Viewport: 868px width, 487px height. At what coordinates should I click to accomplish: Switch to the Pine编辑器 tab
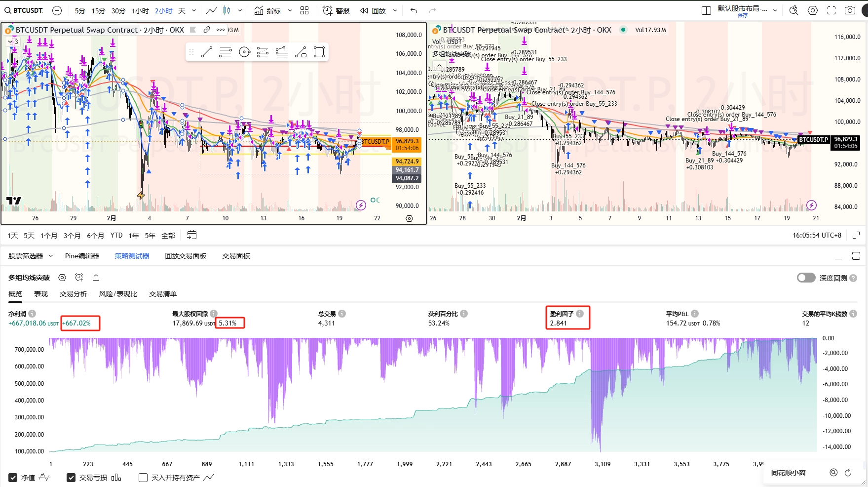[82, 256]
